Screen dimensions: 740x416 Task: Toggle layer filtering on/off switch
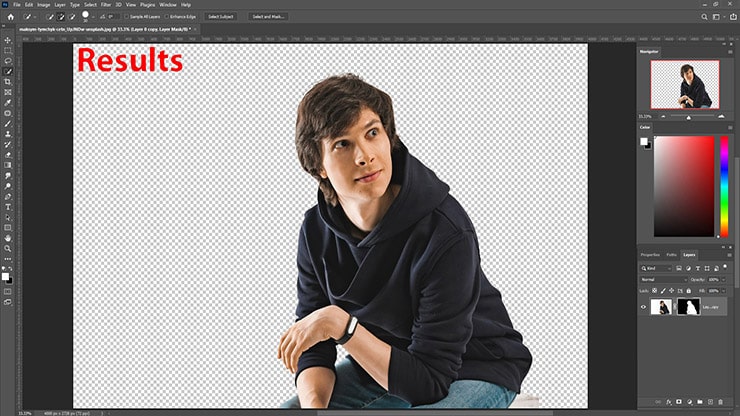(x=725, y=267)
